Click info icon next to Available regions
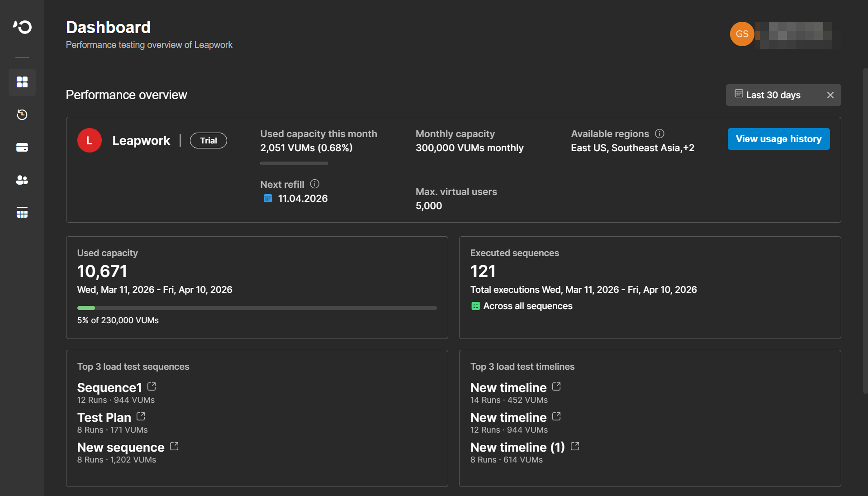 [x=659, y=134]
